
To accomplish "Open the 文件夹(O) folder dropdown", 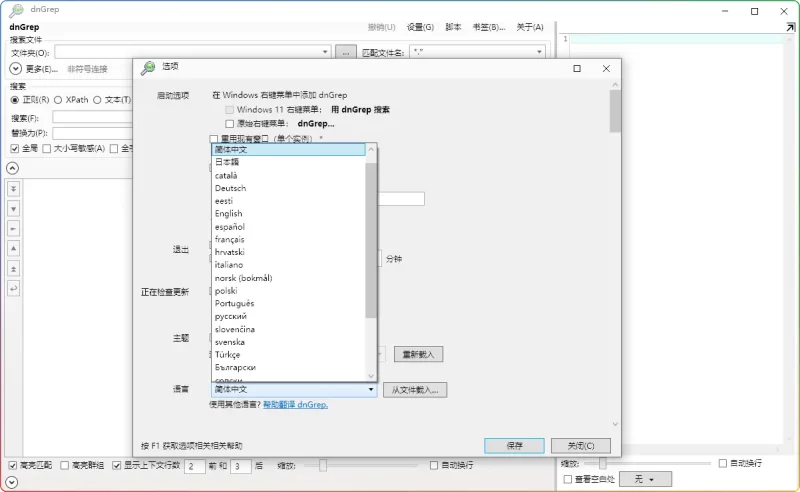I will tap(325, 52).
